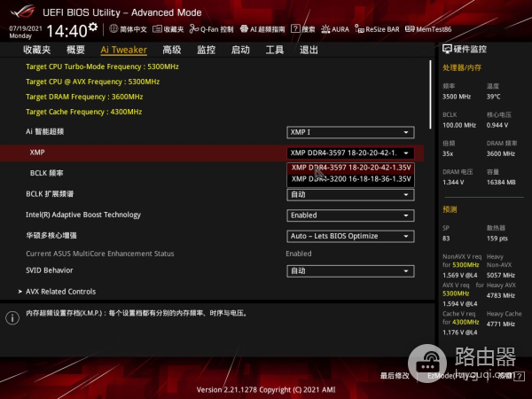Click the 预测 section heading
Viewport: 532px width, 399px height.
tap(450, 209)
